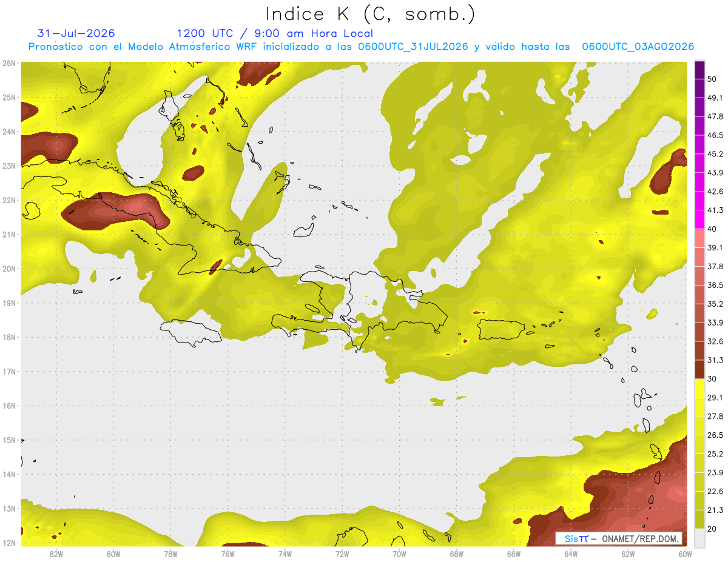This screenshot has width=728, height=562.
Task: Click longitude label "74W"
Action: (x=285, y=554)
